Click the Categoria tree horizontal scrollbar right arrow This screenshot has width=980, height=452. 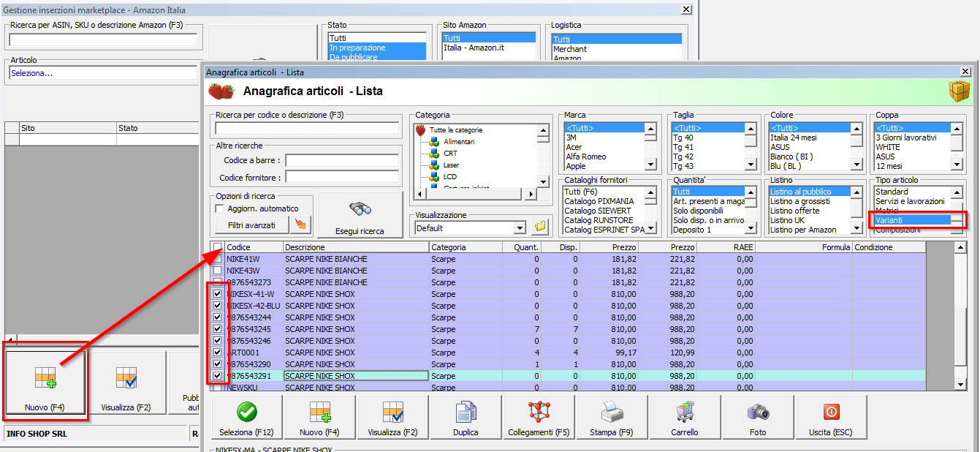(x=531, y=193)
